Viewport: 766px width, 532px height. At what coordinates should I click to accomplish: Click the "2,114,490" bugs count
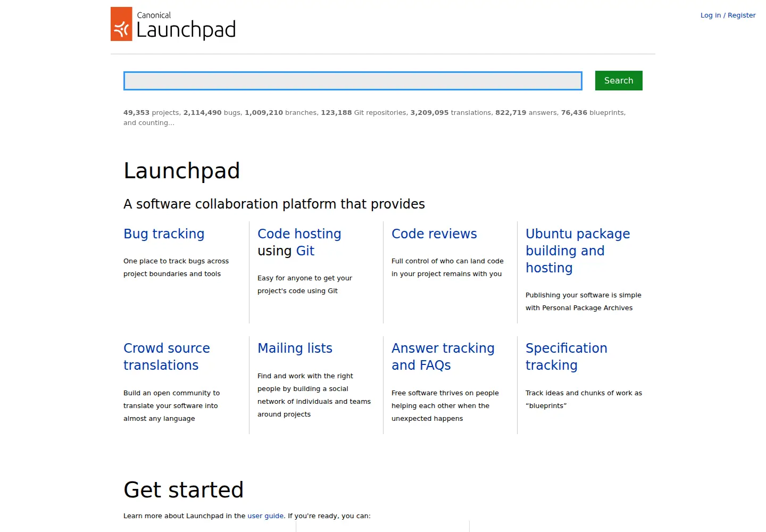[202, 113]
